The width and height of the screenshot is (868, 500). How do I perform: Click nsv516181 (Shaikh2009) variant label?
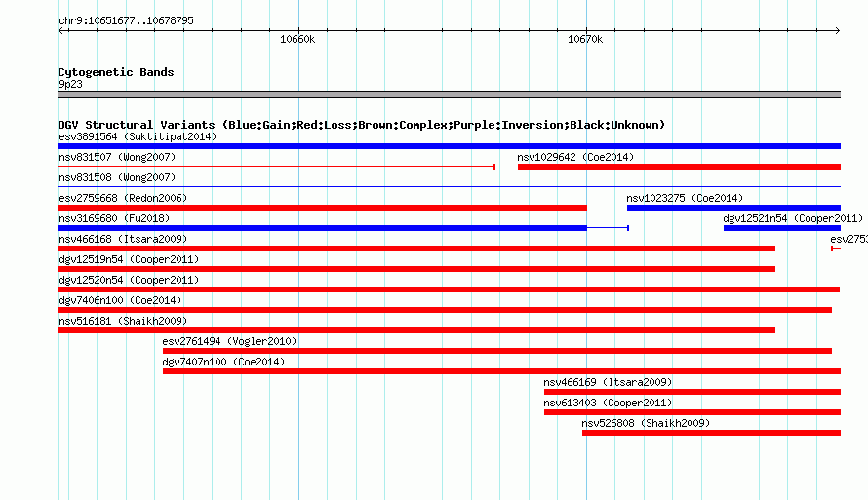click(x=123, y=321)
